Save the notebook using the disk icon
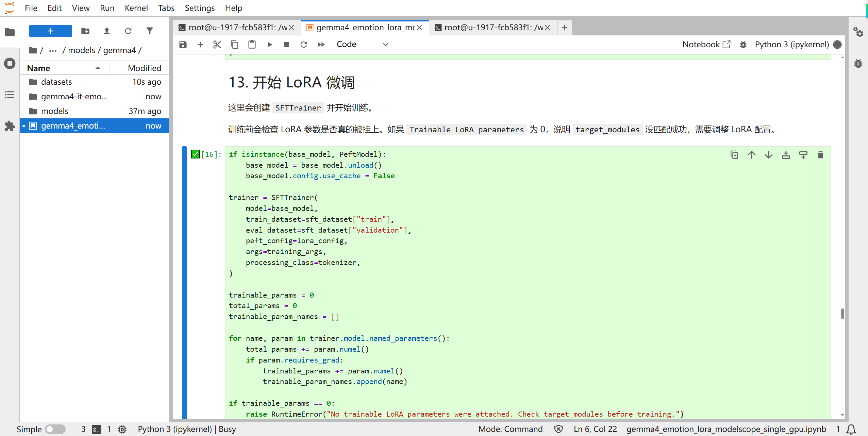The image size is (868, 436). 183,45
